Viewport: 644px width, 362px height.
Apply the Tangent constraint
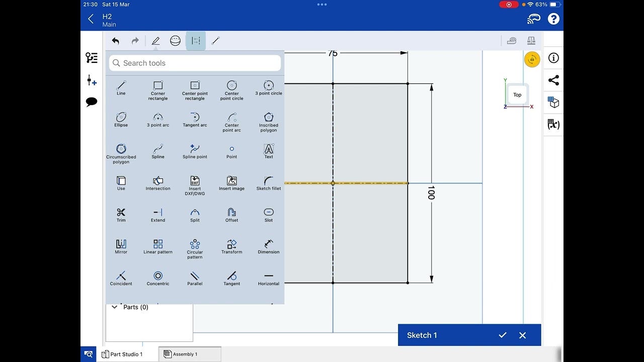tap(232, 278)
